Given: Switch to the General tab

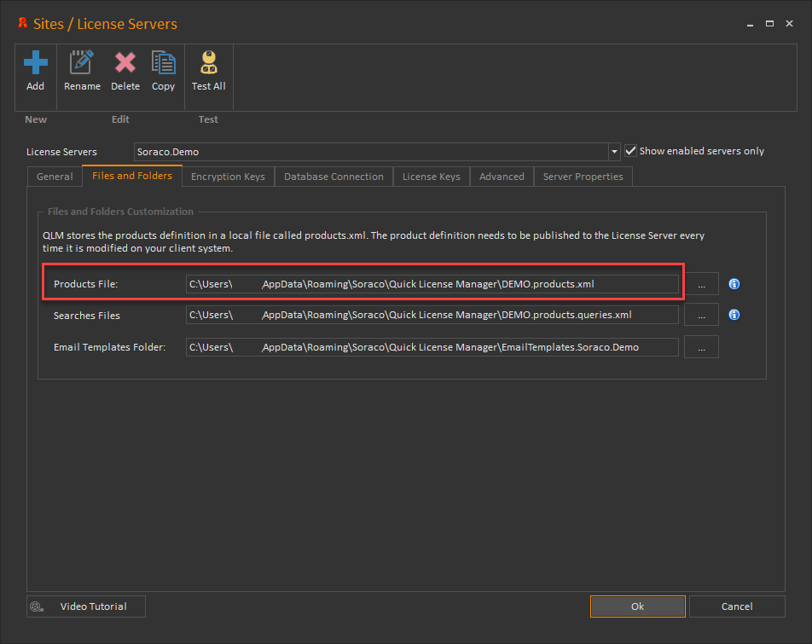Looking at the screenshot, I should [55, 177].
